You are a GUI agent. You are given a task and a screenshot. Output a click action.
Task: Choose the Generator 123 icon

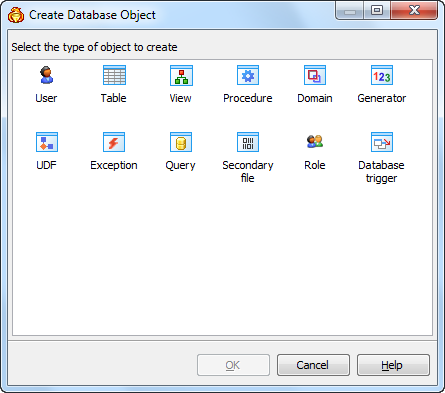click(382, 75)
